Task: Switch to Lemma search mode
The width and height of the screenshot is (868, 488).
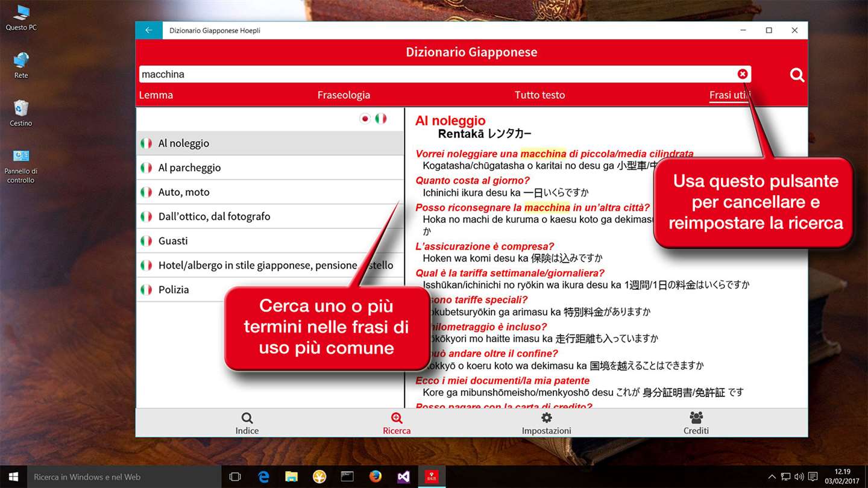Action: pyautogui.click(x=156, y=95)
